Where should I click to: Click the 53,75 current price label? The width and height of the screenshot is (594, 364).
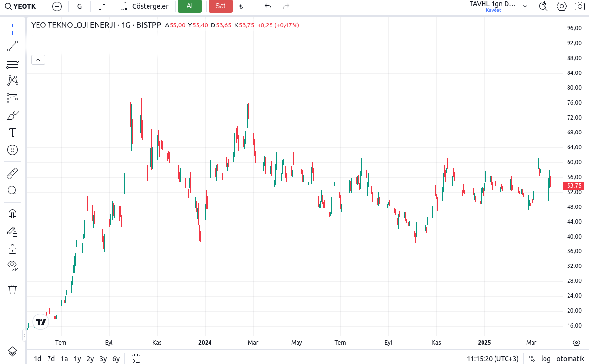pyautogui.click(x=574, y=186)
